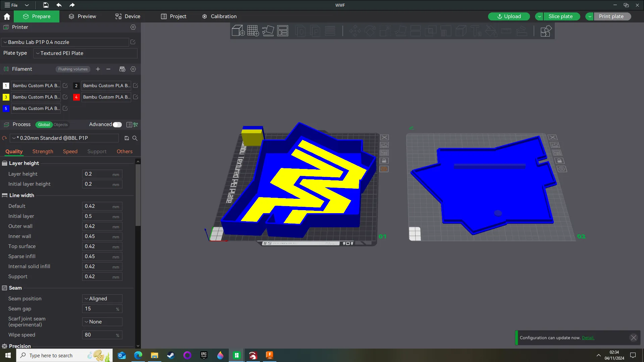Open the process settings list icon
This screenshot has height=362, width=644.
click(129, 125)
